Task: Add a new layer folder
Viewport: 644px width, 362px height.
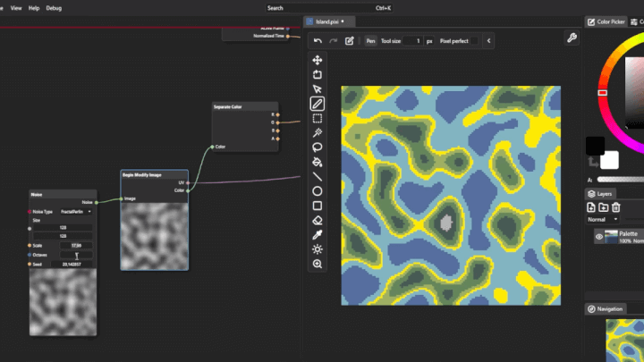Action: (604, 207)
